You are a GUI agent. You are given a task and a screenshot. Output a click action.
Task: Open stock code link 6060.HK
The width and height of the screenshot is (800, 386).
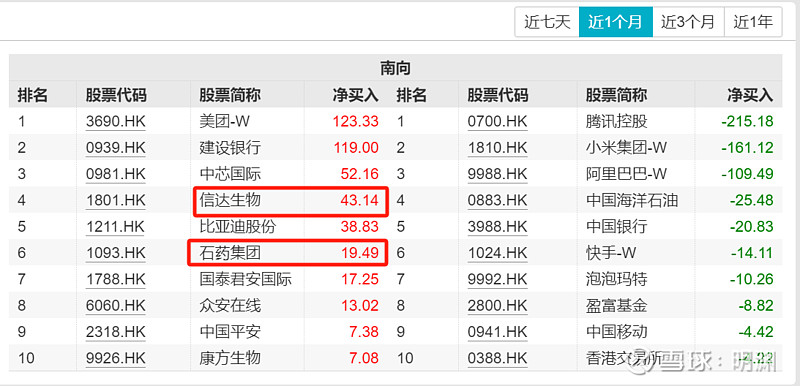point(116,305)
